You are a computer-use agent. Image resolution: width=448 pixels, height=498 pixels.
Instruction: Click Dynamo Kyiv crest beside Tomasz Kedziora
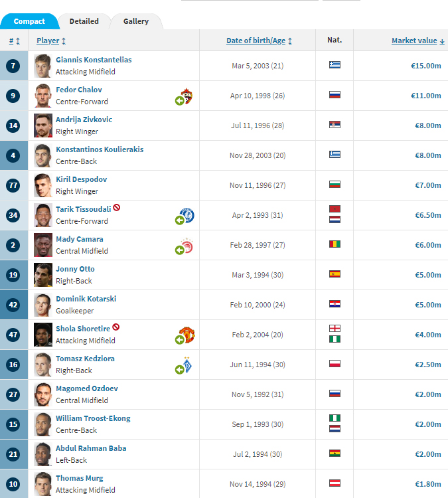pyautogui.click(x=187, y=365)
